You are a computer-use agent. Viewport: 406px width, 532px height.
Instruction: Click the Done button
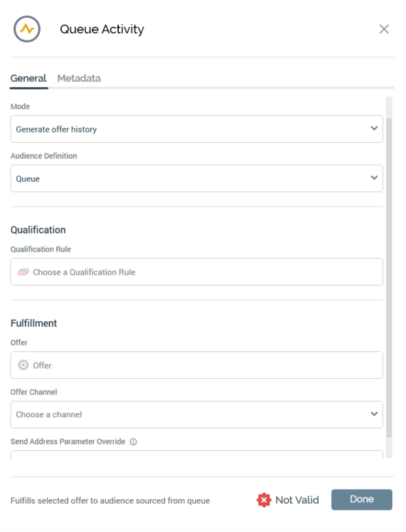coord(361,500)
